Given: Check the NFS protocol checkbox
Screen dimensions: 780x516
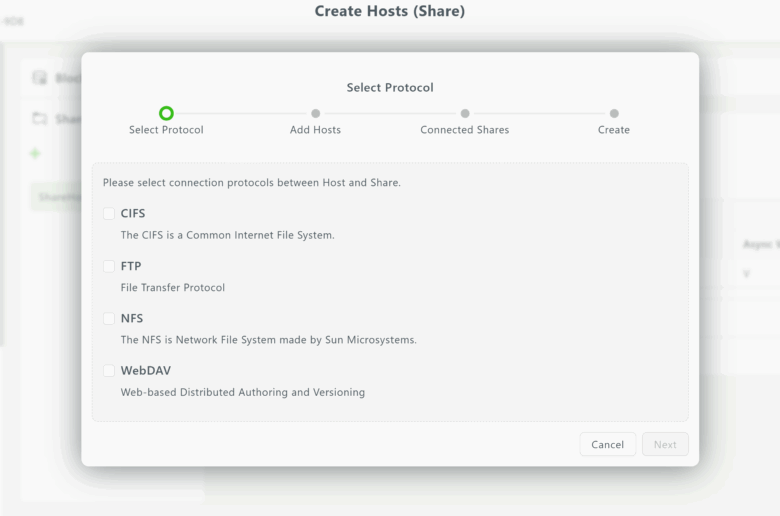Looking at the screenshot, I should (109, 319).
